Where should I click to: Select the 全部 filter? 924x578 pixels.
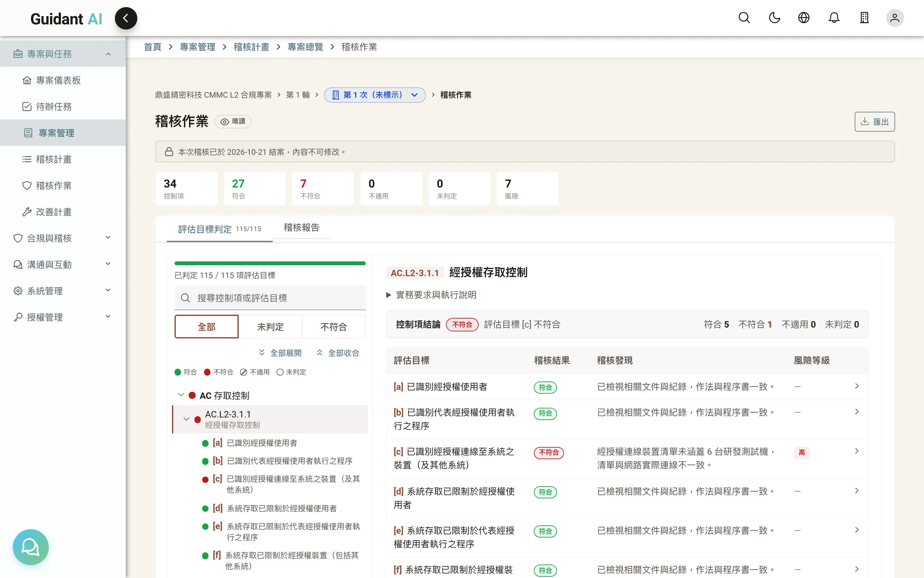(x=207, y=327)
